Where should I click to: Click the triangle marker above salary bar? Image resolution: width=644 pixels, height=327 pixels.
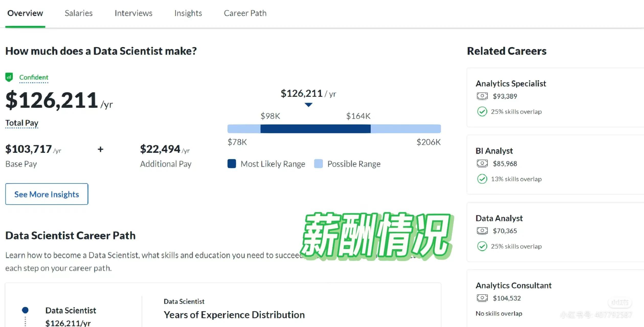[309, 105]
